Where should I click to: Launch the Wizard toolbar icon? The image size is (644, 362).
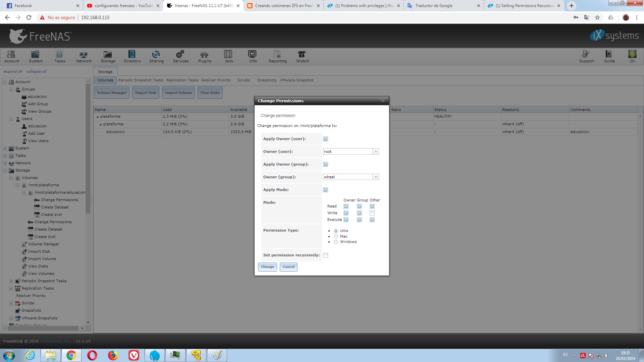coord(302,56)
